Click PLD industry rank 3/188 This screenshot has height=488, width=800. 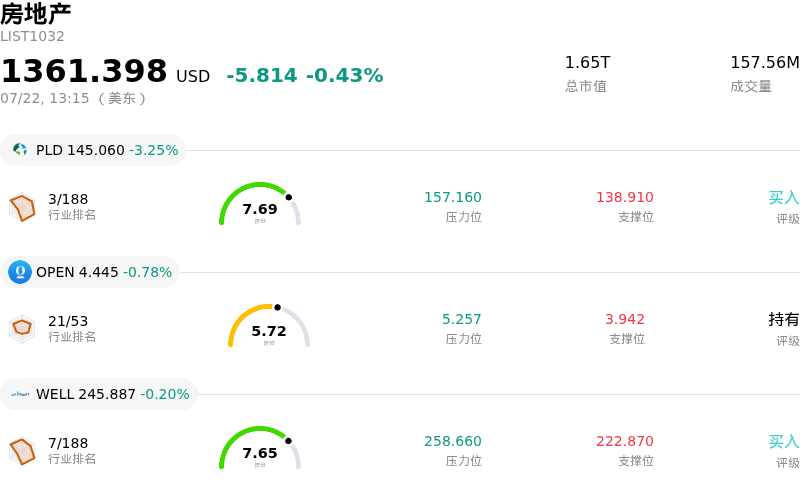pos(68,199)
